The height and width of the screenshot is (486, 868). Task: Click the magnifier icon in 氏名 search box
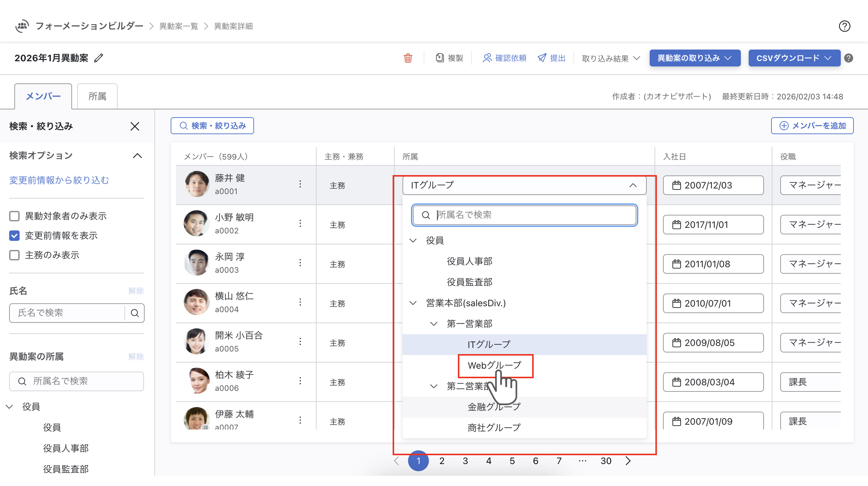[135, 313]
